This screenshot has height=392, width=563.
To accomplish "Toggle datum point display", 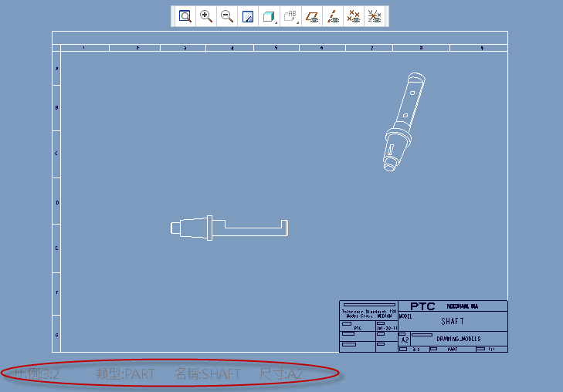I will tap(354, 16).
